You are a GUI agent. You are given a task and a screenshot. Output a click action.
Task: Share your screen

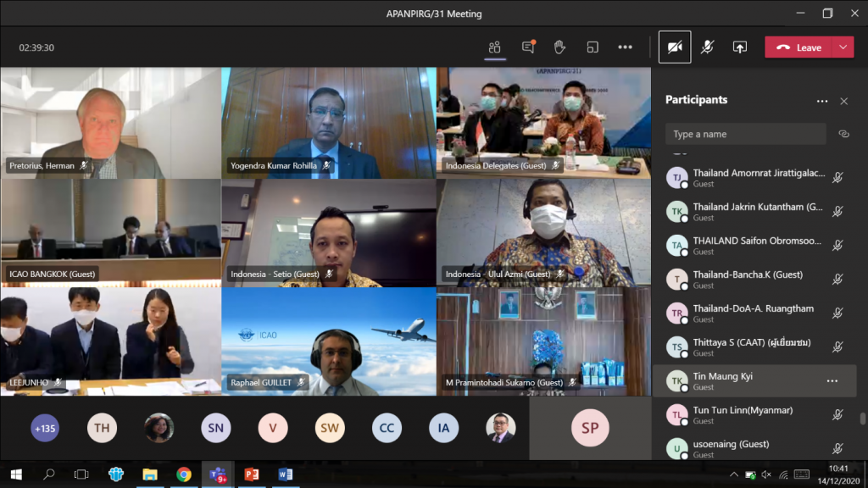(739, 47)
